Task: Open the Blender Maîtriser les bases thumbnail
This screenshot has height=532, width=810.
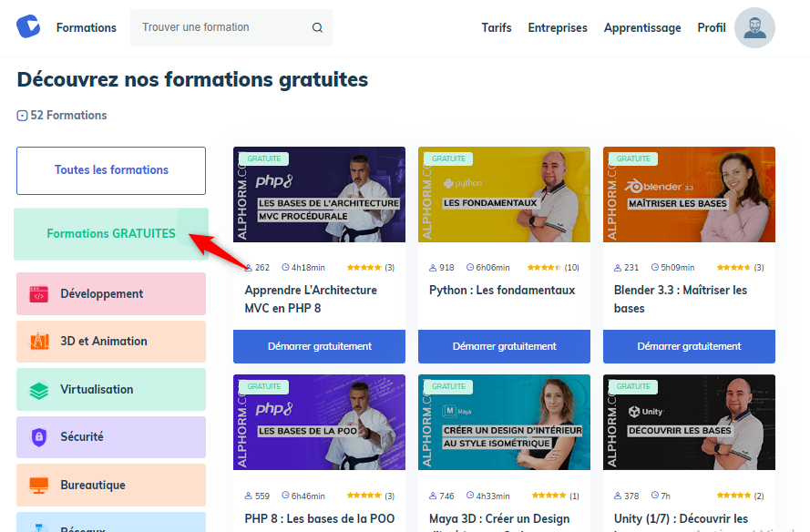Action: 689,195
